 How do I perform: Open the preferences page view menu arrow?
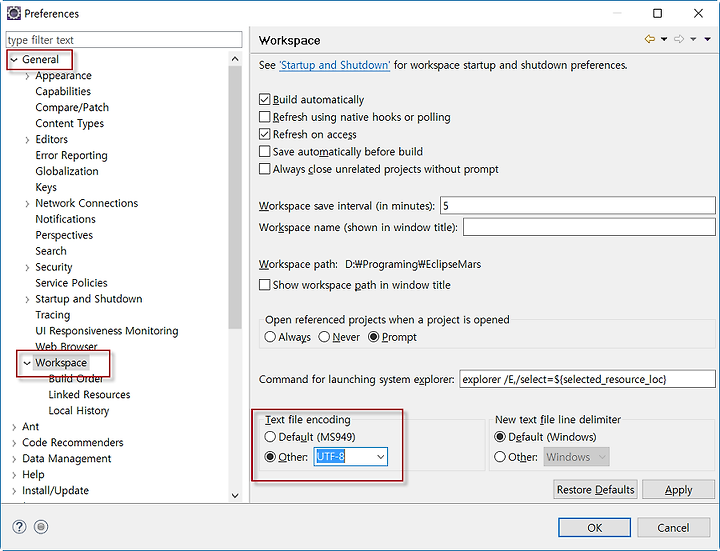tap(708, 39)
